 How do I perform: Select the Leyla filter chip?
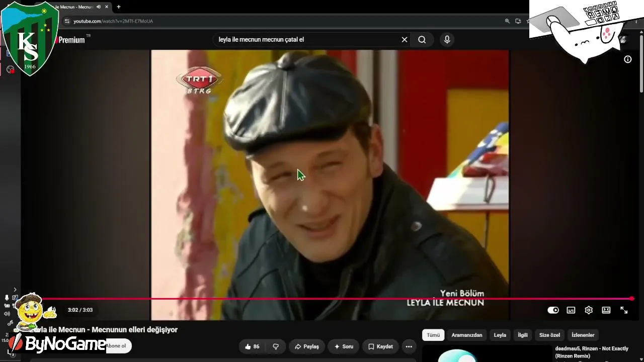click(x=500, y=335)
